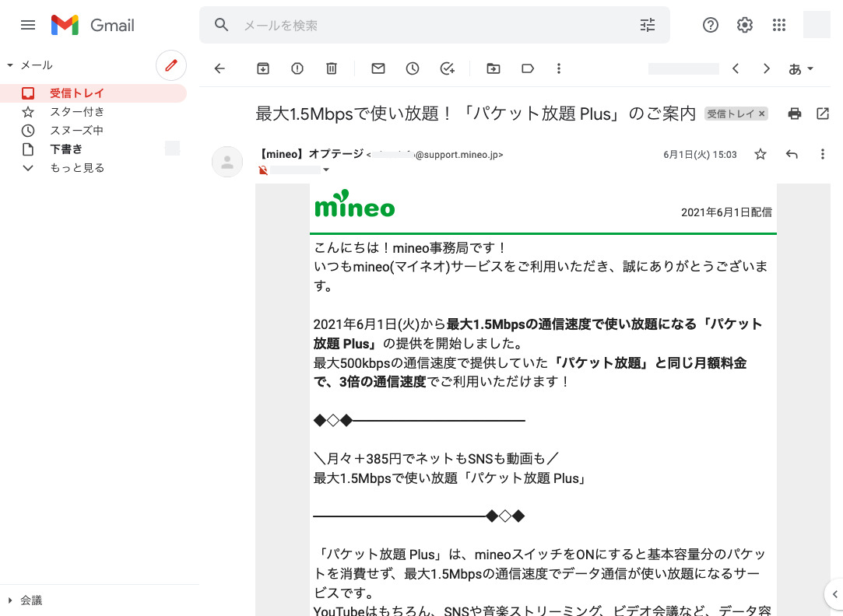Print the mineo email
Image resolution: width=843 pixels, height=616 pixels.
click(x=795, y=114)
